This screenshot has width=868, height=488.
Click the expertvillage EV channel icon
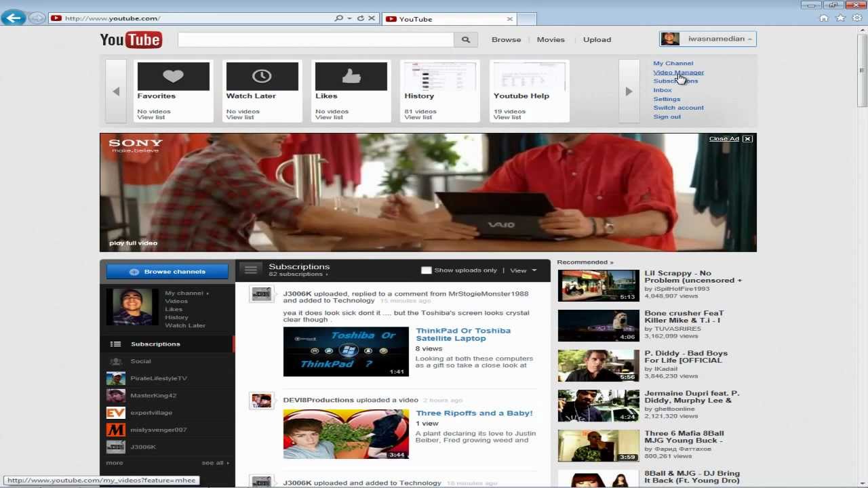(115, 412)
